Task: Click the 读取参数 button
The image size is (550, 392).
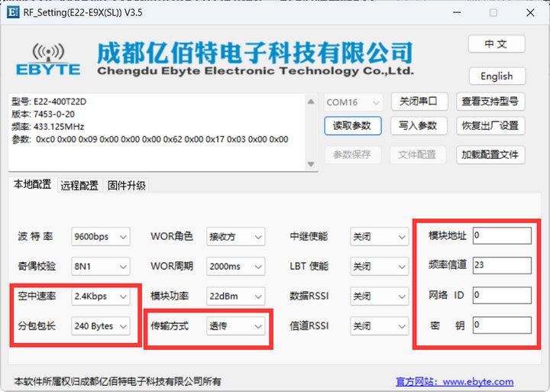Action: (x=352, y=125)
